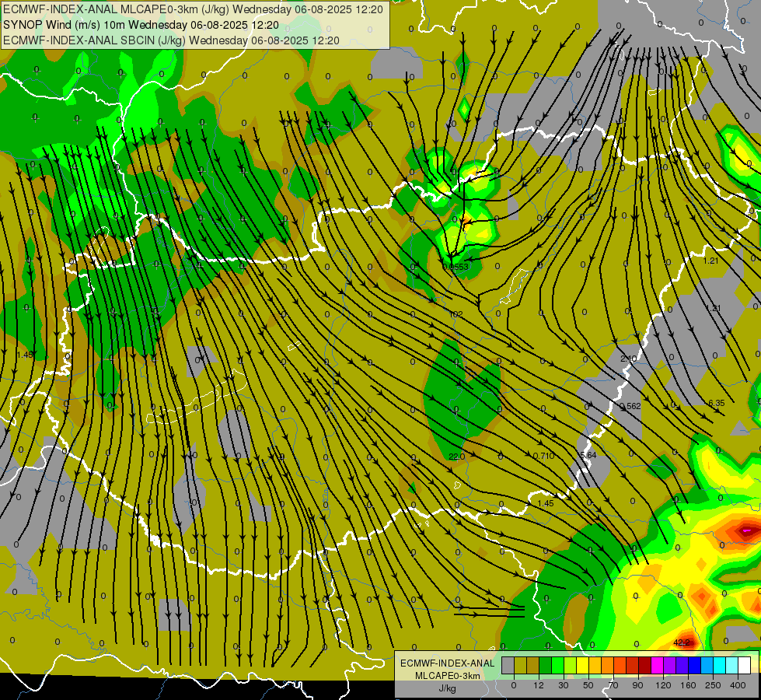761x700 pixels.
Task: Click the map value 5.64
Action: tap(588, 455)
